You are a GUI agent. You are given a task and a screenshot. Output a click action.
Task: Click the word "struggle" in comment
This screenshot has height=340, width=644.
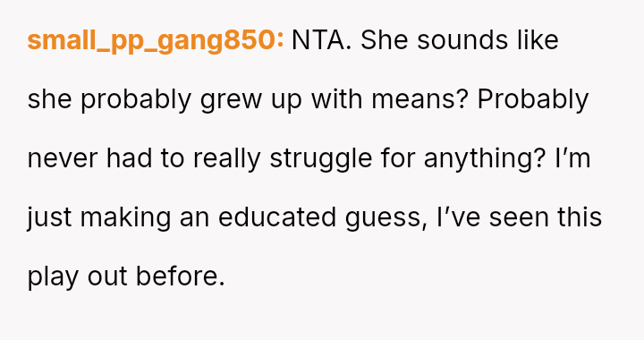click(321, 158)
